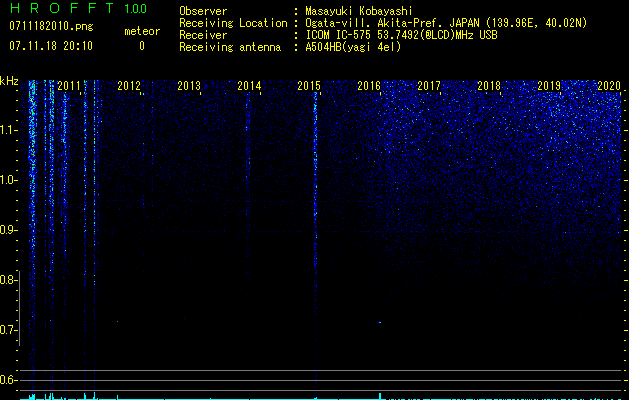Click the 1.1 kHz axis label

click(7, 130)
